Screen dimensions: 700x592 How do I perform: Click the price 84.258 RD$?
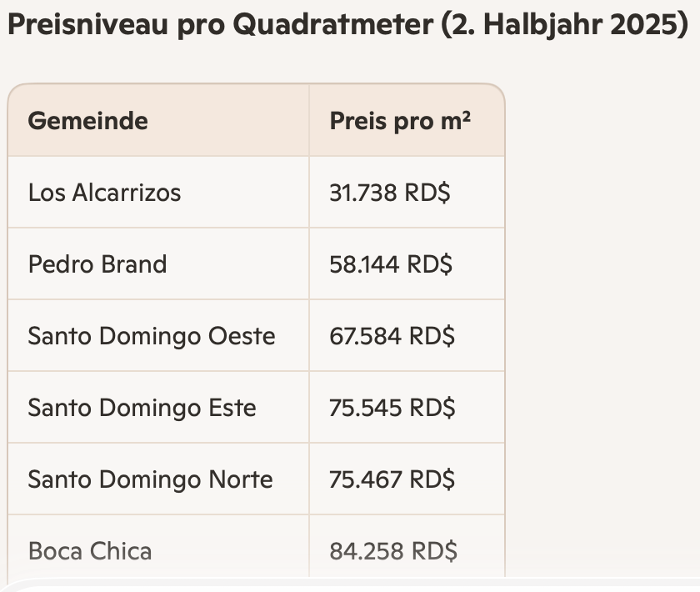pyautogui.click(x=393, y=551)
